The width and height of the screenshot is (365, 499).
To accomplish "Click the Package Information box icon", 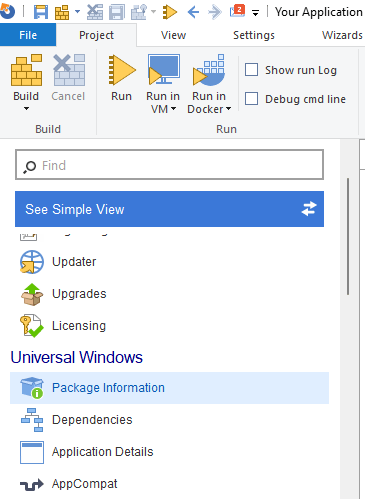I will pyautogui.click(x=32, y=388).
